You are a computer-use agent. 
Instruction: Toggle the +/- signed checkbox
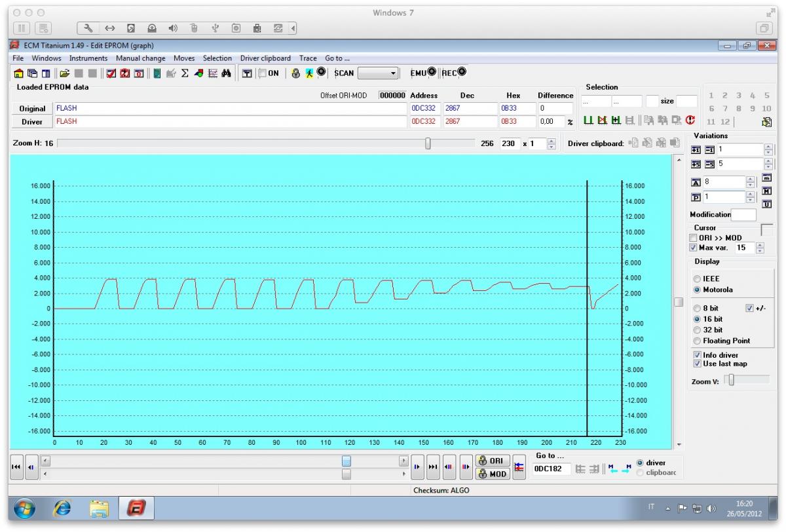click(750, 308)
